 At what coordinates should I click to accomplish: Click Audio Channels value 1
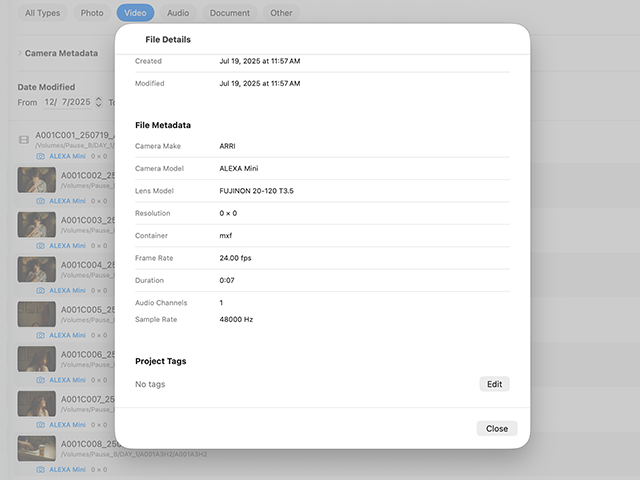coord(221,303)
